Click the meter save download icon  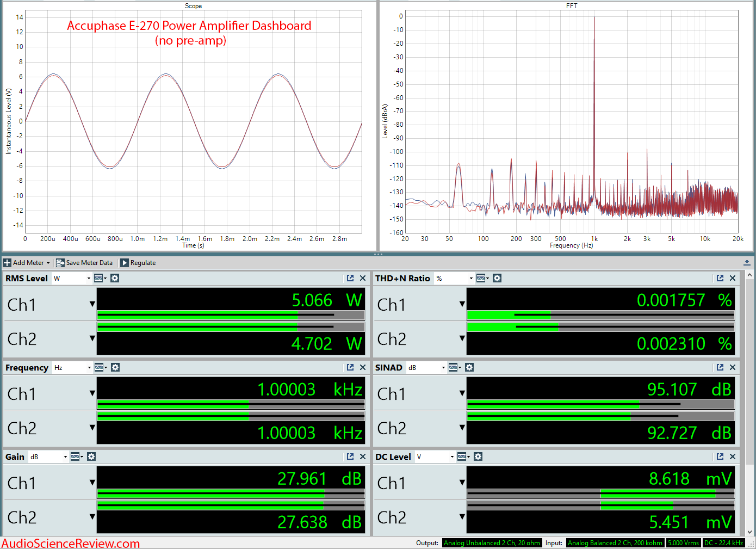(x=747, y=262)
